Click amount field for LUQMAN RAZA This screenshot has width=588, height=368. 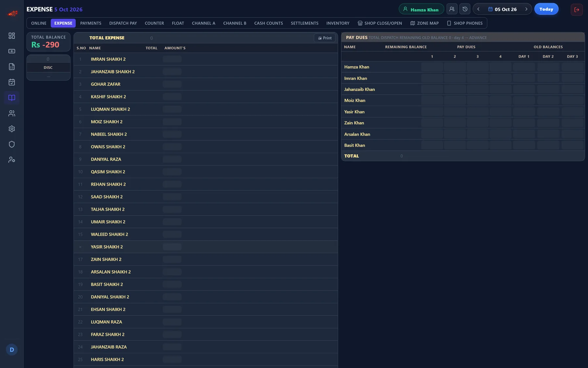[172, 322]
